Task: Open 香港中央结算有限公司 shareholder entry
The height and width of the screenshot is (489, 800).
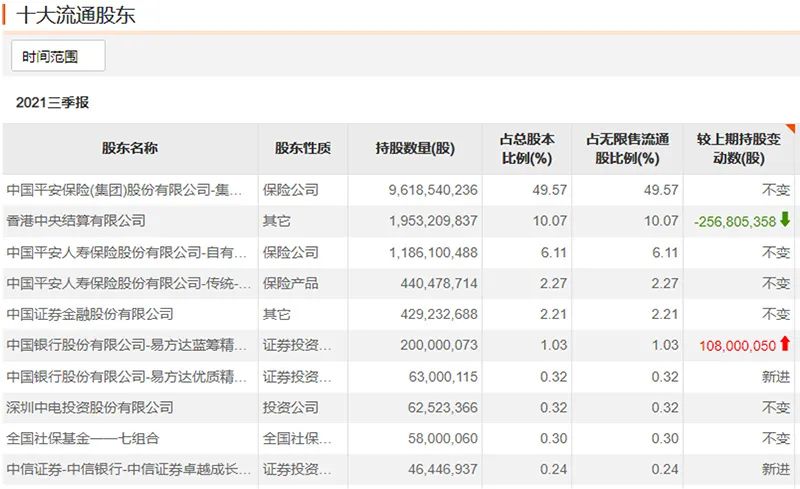Action: tap(76, 221)
